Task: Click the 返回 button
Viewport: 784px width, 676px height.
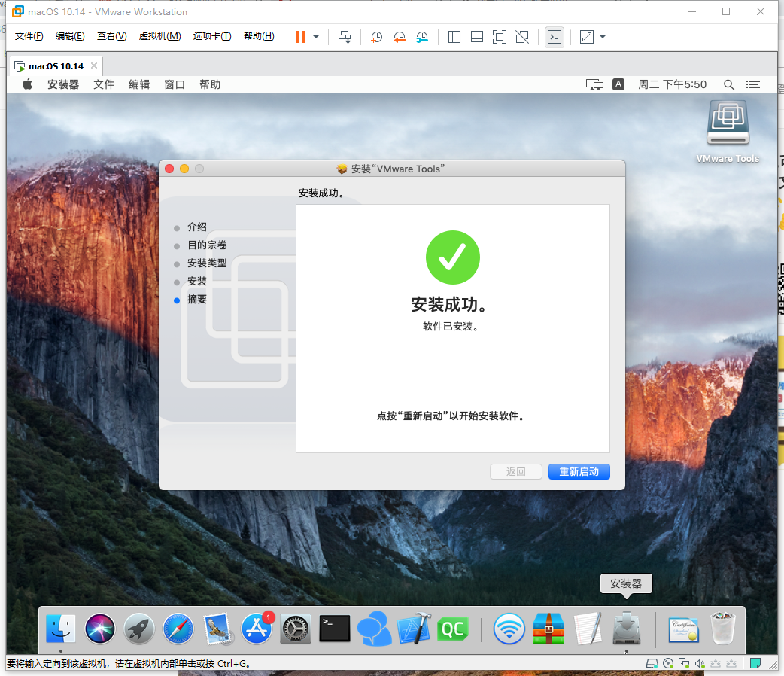Action: [x=516, y=471]
